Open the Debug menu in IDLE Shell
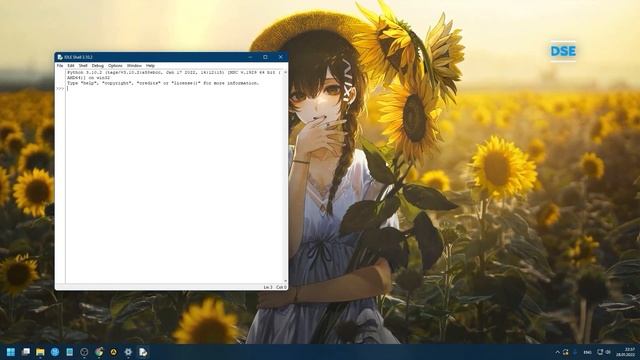This screenshot has width=640, height=360. [x=98, y=66]
